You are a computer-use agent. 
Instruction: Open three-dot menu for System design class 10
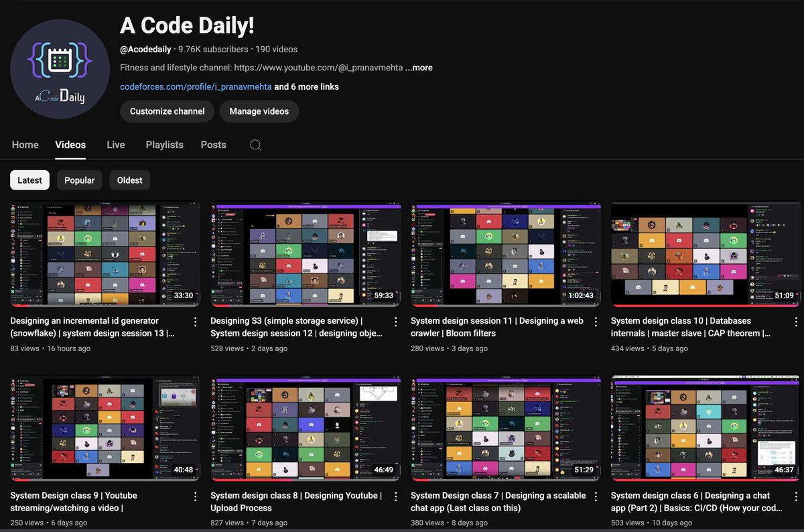[796, 322]
